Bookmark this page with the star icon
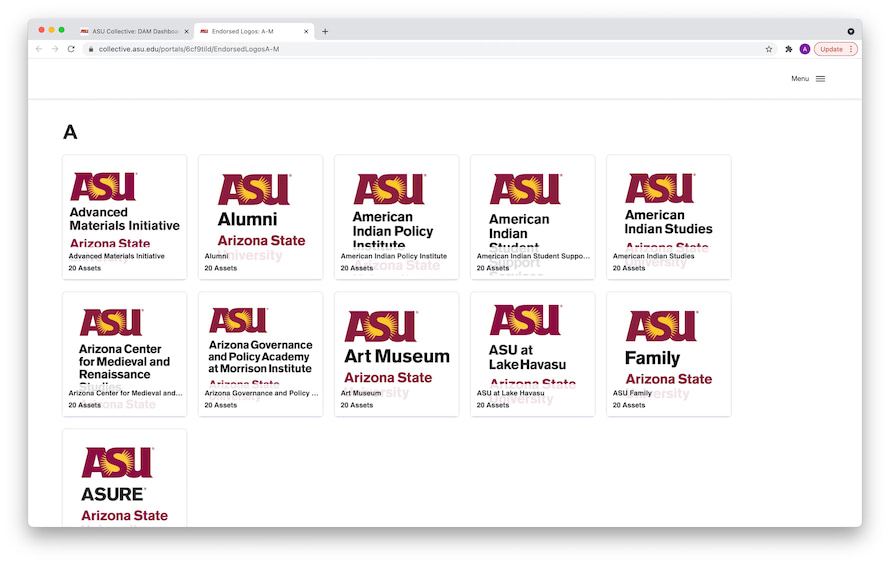 coord(769,49)
